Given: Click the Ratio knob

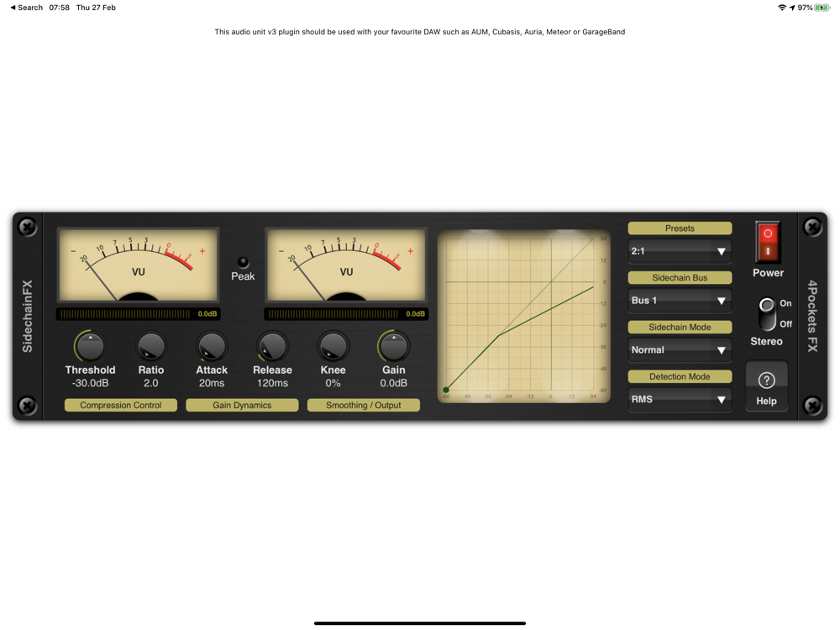Looking at the screenshot, I should [x=150, y=347].
